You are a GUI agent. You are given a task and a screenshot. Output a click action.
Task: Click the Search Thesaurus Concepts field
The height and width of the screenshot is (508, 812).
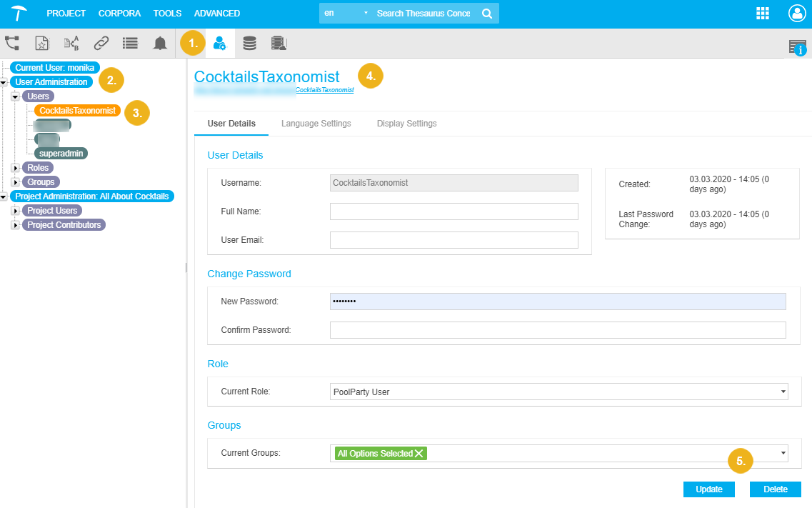pos(423,14)
